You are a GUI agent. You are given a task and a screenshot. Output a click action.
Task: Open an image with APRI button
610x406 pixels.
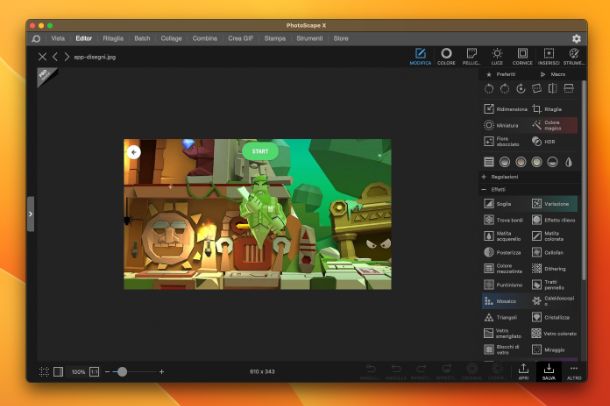click(x=523, y=372)
